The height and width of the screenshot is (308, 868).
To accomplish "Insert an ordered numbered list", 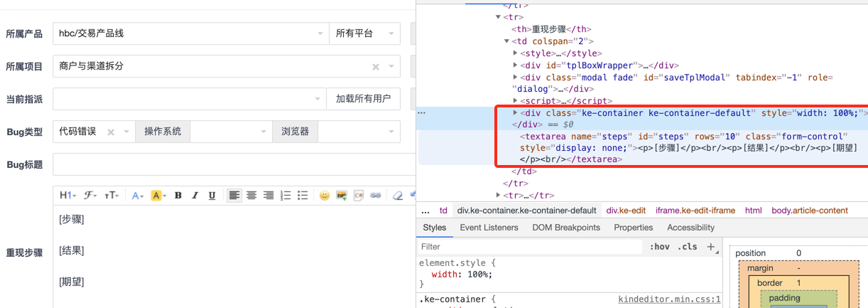I will (x=286, y=196).
